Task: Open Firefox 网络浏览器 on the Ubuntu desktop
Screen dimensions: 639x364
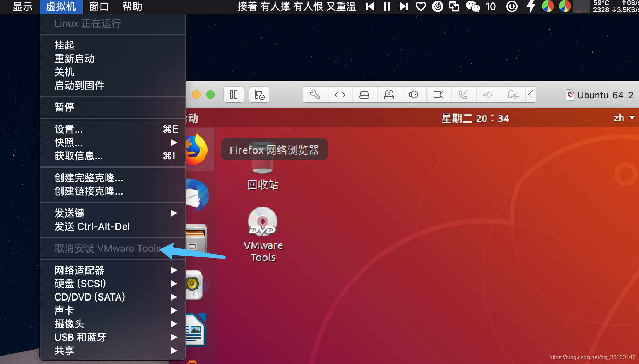Action: tap(196, 150)
